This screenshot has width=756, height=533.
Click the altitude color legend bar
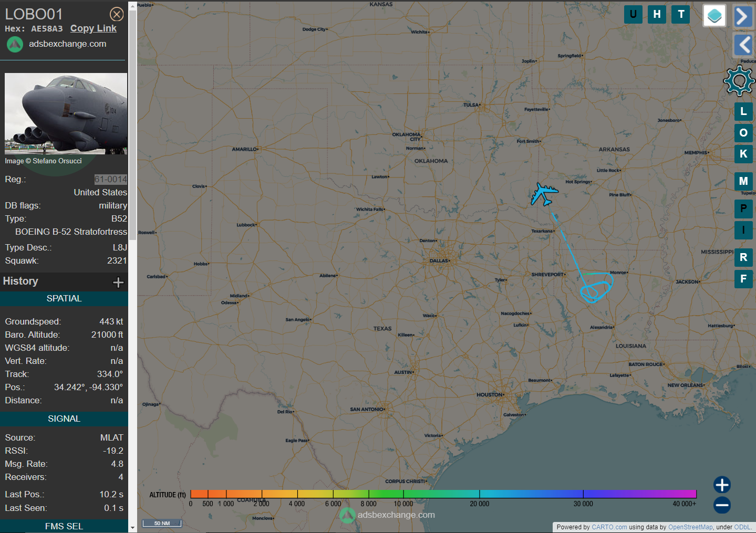tap(443, 494)
